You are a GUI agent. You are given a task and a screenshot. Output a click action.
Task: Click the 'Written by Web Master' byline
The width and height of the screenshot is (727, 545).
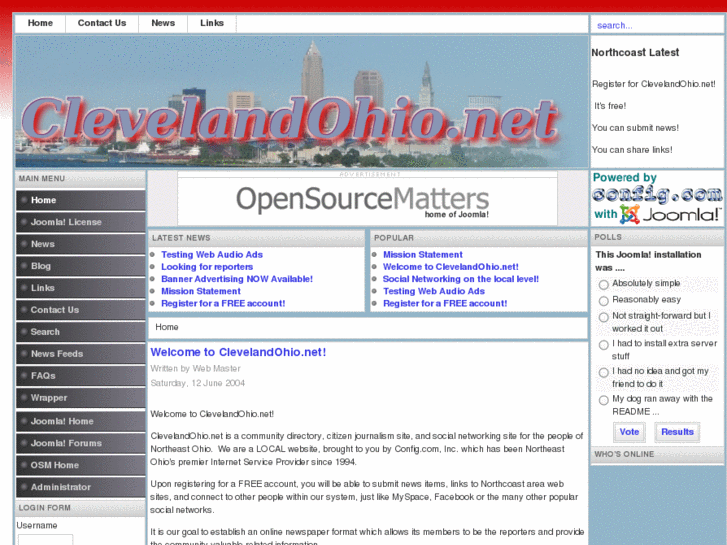[195, 368]
